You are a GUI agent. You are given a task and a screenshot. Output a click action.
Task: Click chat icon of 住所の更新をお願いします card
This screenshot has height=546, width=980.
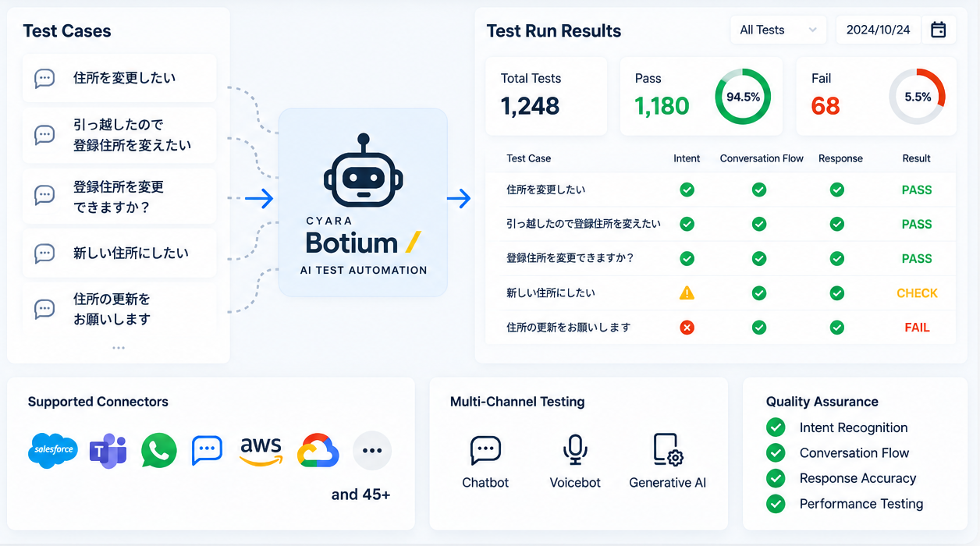(45, 309)
